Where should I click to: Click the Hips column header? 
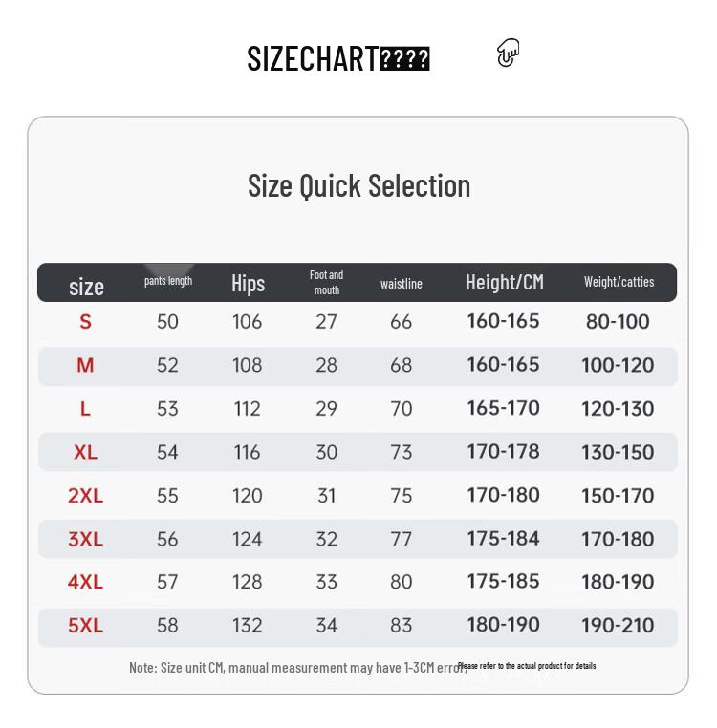coord(248,283)
